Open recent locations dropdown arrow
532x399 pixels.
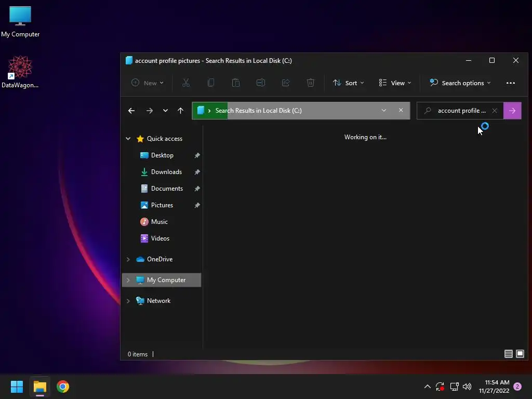click(165, 111)
